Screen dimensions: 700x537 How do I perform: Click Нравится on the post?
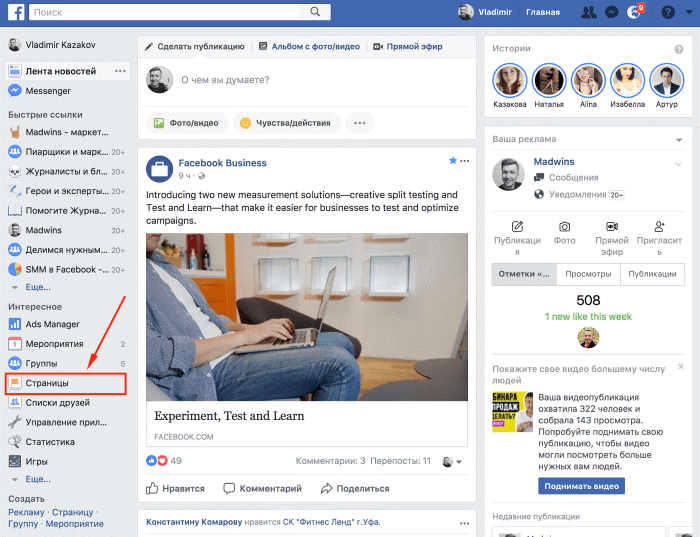point(175,488)
